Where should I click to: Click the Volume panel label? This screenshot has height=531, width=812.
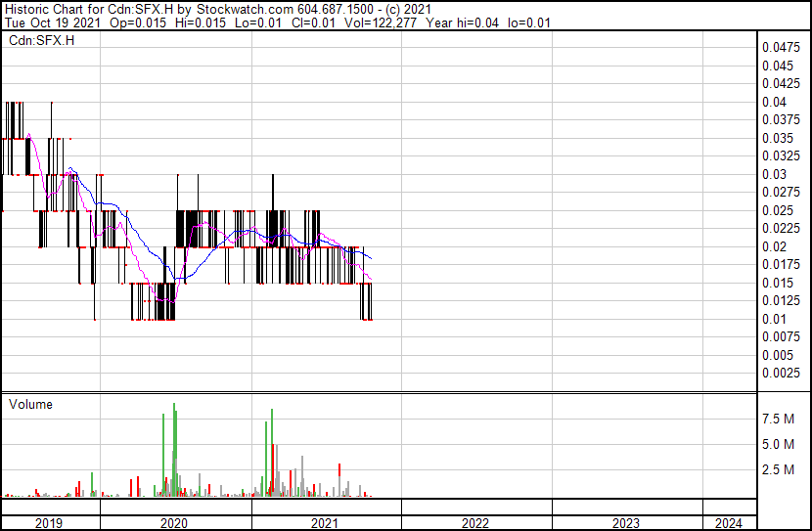coord(30,404)
